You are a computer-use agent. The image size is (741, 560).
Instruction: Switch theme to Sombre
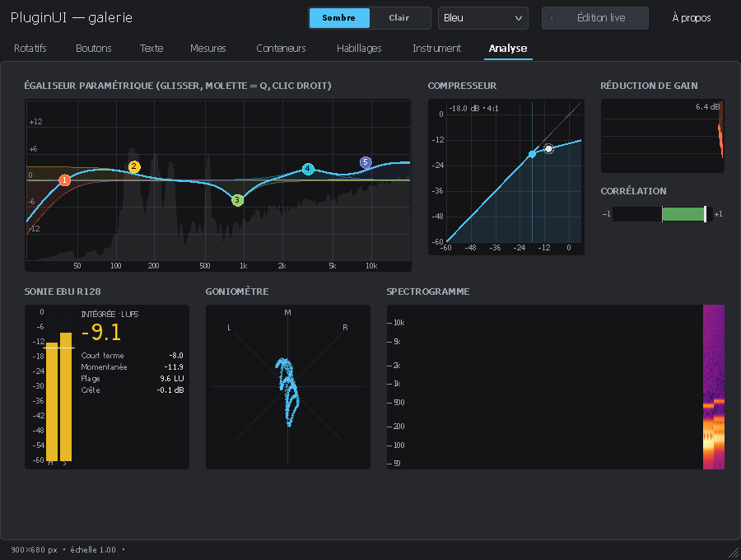(x=339, y=18)
